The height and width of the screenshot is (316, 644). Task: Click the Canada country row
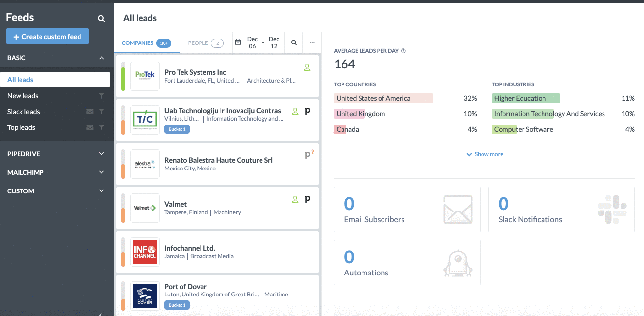pyautogui.click(x=405, y=129)
